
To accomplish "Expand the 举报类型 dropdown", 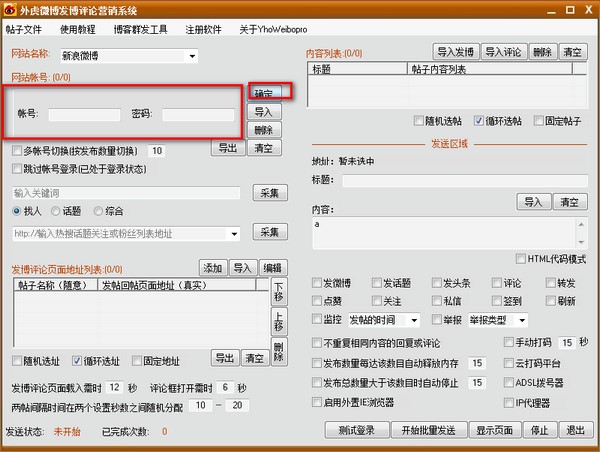I will click(x=522, y=320).
